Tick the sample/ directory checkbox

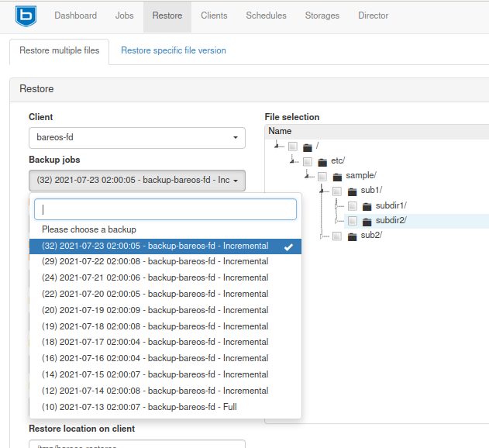click(x=322, y=177)
